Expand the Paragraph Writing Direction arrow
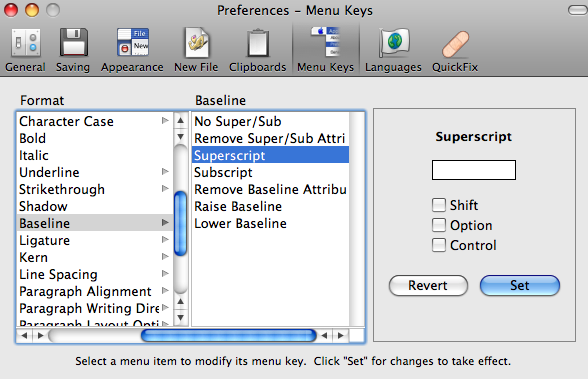This screenshot has height=379, width=588. (165, 307)
